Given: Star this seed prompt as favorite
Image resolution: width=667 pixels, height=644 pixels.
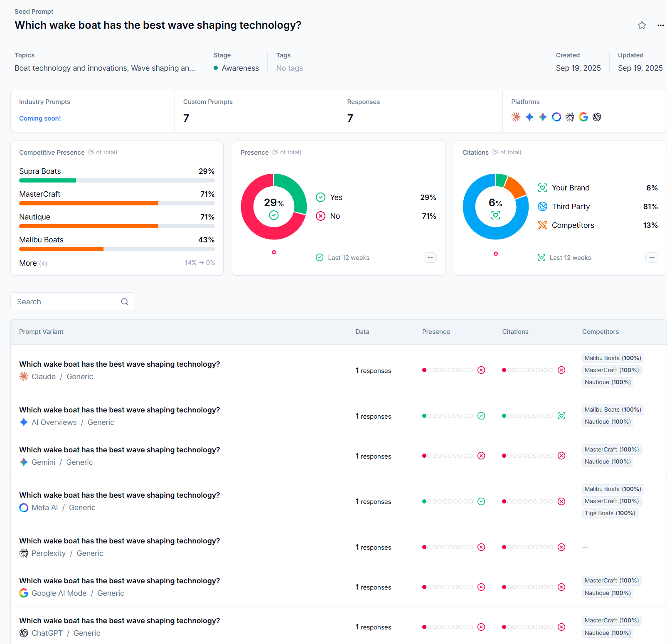Looking at the screenshot, I should click(642, 25).
